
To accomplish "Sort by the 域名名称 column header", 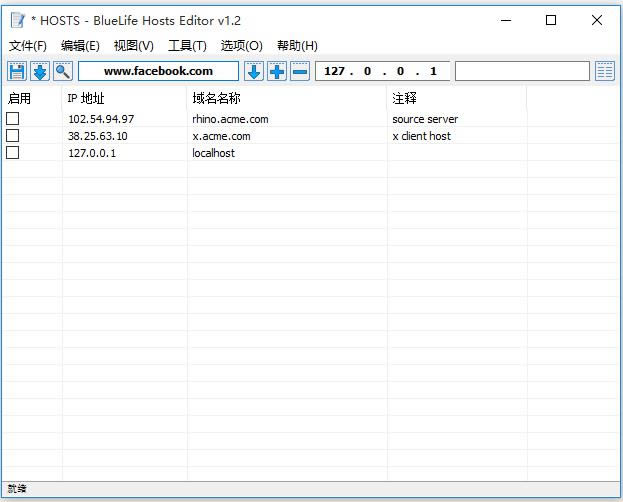I will pyautogui.click(x=287, y=98).
